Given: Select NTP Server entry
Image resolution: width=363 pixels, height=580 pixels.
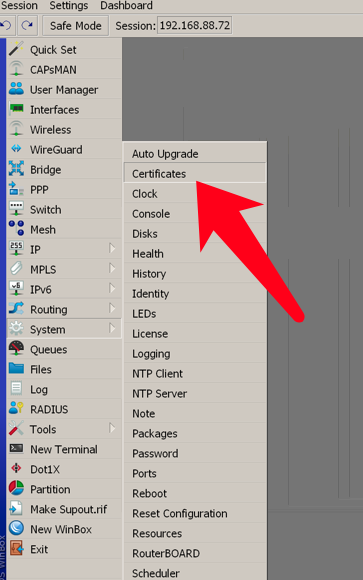Looking at the screenshot, I should (195, 393).
